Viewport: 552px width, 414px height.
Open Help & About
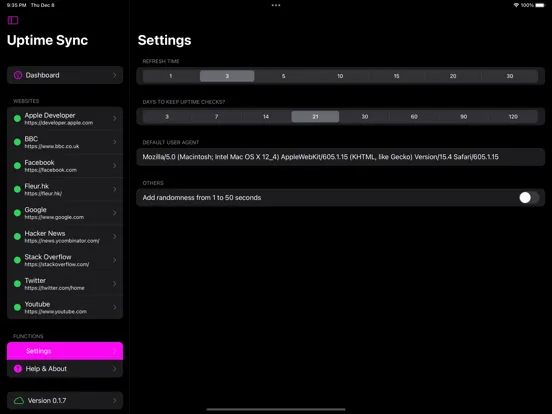pos(65,369)
